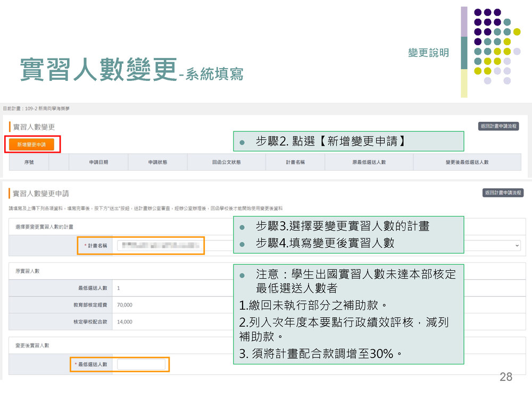Click the page number 28
This screenshot has height=399, width=532.
(505, 377)
